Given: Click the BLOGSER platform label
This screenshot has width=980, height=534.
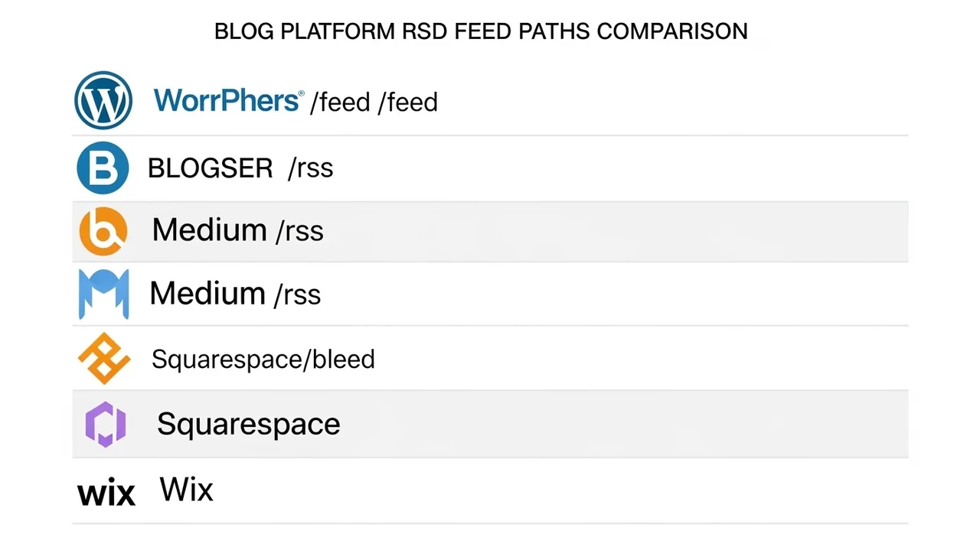Looking at the screenshot, I should tap(210, 168).
